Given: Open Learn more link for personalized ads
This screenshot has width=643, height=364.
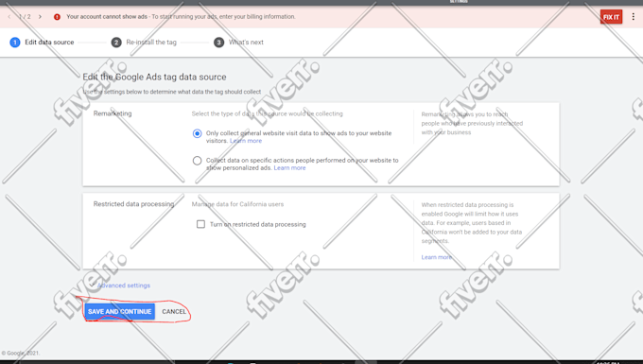Looking at the screenshot, I should pos(289,167).
